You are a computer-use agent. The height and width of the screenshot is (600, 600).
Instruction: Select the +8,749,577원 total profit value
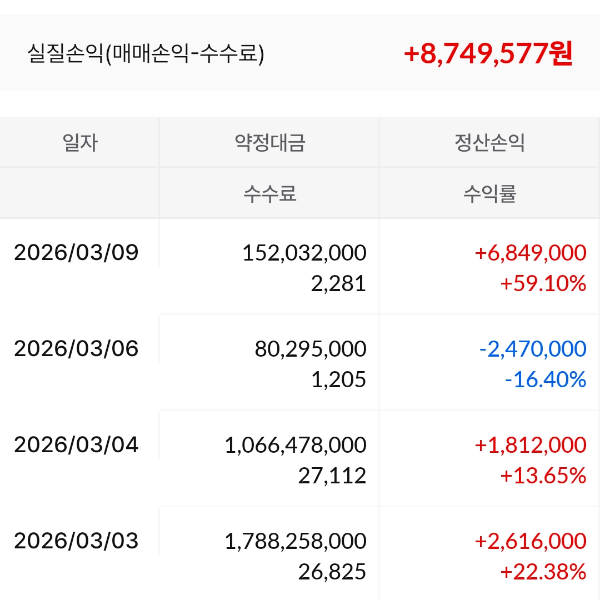488,53
